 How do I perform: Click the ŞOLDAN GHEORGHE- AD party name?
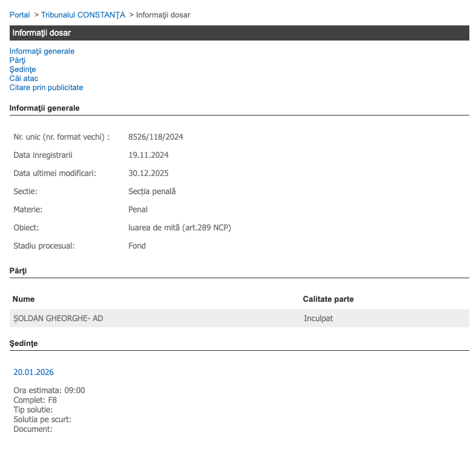point(58,318)
